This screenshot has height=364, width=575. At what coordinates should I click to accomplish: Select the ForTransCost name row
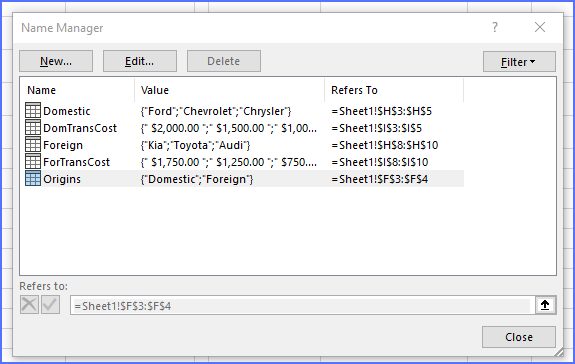(x=244, y=162)
